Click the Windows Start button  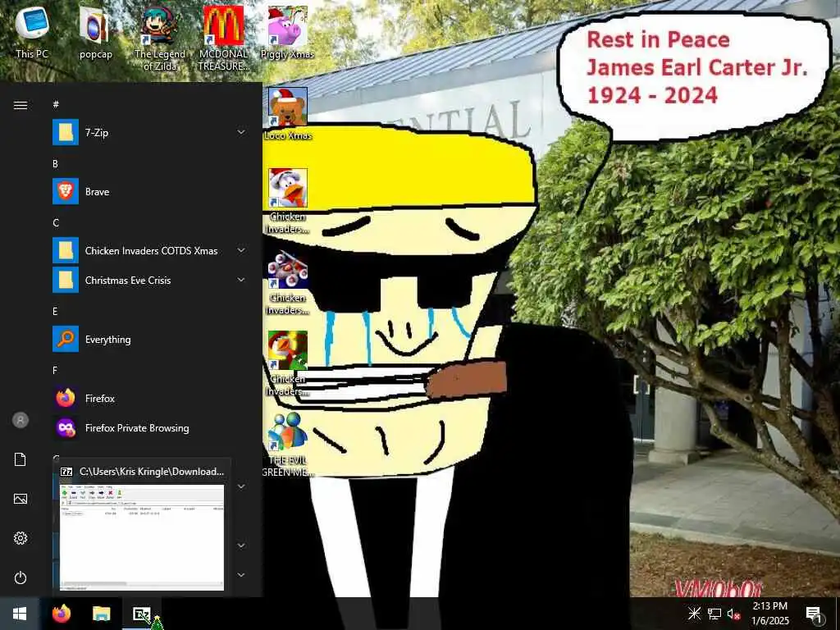tap(20, 614)
